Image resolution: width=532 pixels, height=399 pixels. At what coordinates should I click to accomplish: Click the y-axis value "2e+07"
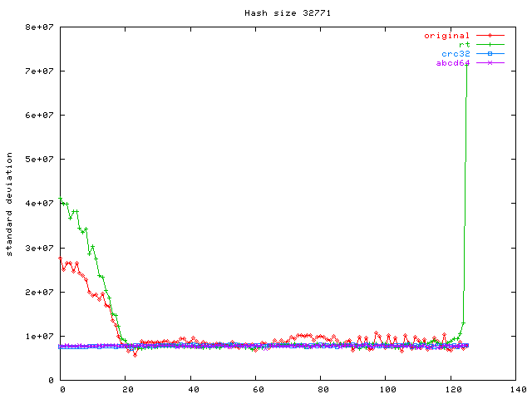[x=39, y=292]
